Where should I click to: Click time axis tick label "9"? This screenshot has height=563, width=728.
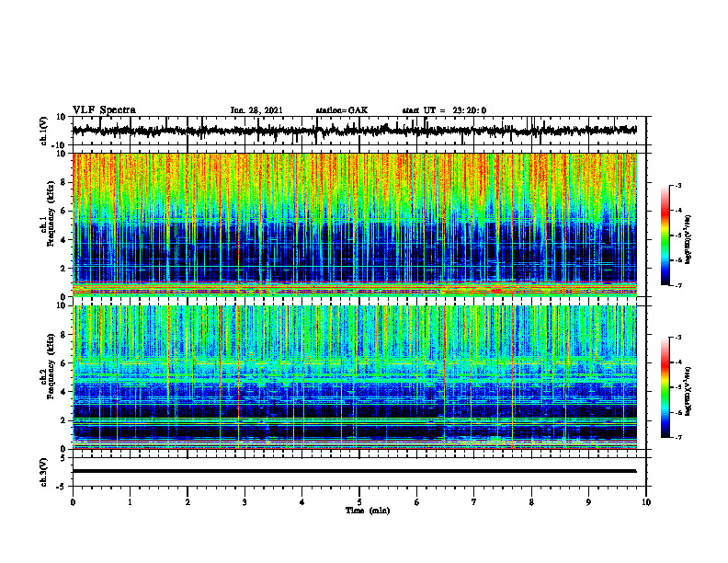click(x=588, y=502)
